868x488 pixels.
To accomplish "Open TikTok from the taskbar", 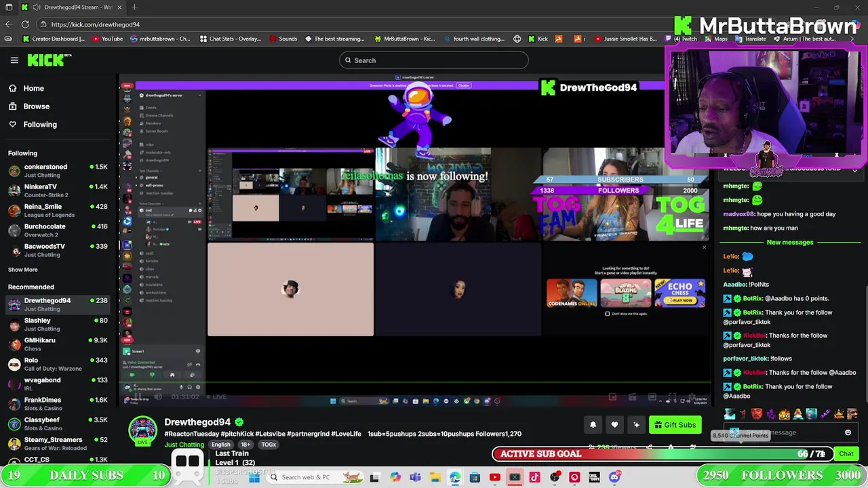I will tap(534, 477).
